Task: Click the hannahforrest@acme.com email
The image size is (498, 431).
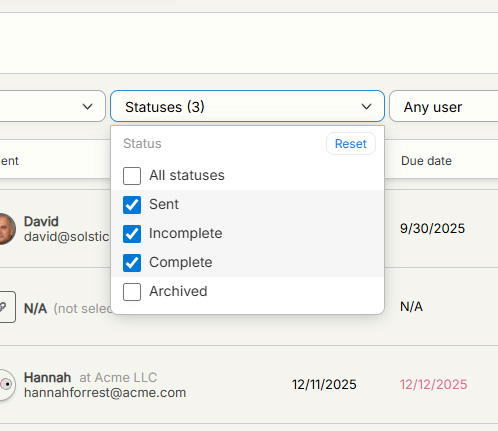Action: [105, 393]
